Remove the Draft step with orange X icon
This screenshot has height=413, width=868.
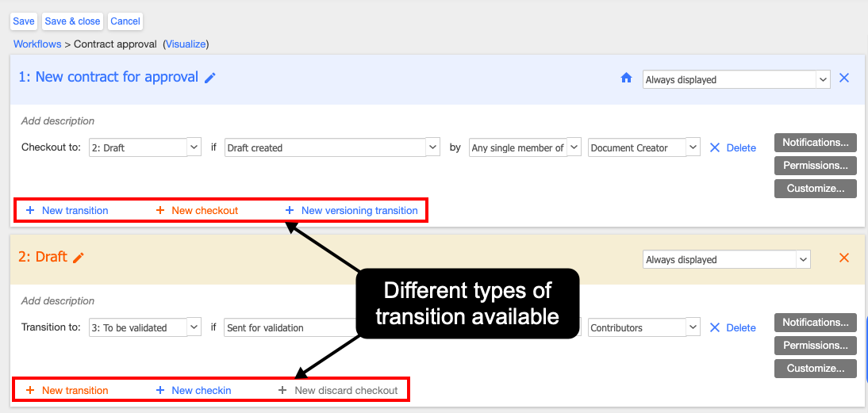844,258
